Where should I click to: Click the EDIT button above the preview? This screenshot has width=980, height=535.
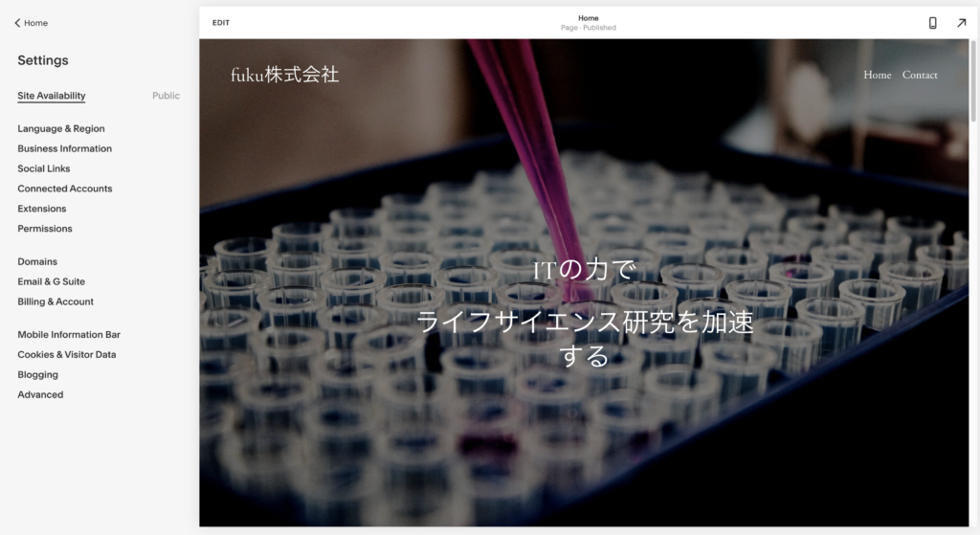click(221, 23)
